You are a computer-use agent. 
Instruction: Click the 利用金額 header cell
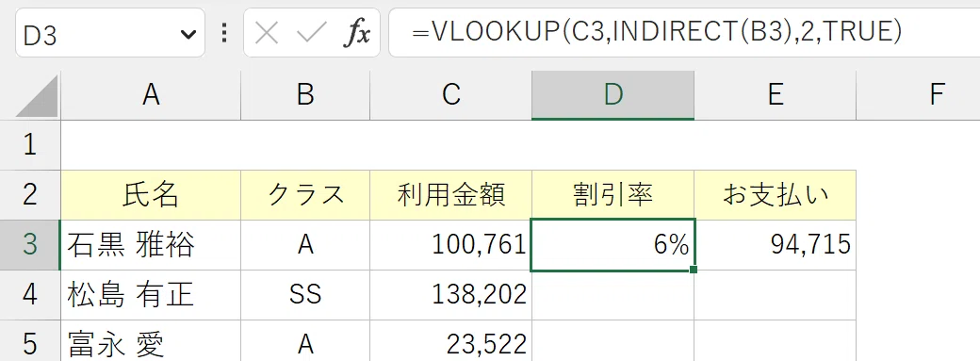450,194
